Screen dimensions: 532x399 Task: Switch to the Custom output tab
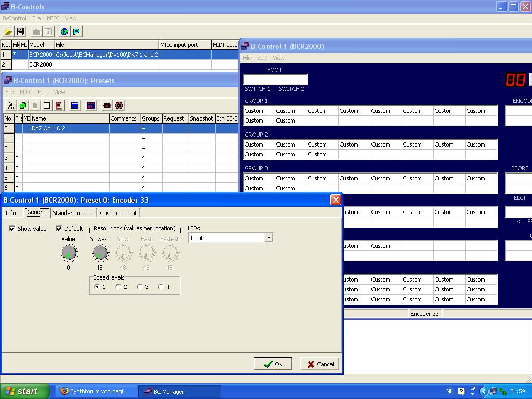click(x=118, y=212)
